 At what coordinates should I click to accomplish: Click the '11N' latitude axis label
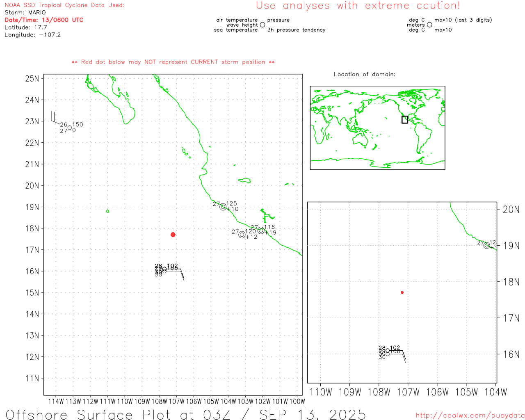pos(32,378)
